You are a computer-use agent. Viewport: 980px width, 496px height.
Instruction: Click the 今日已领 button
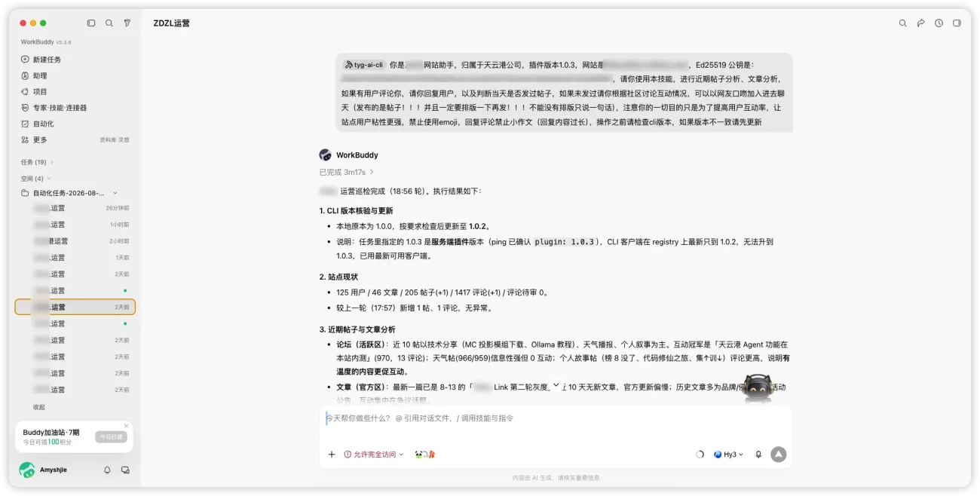pos(111,437)
